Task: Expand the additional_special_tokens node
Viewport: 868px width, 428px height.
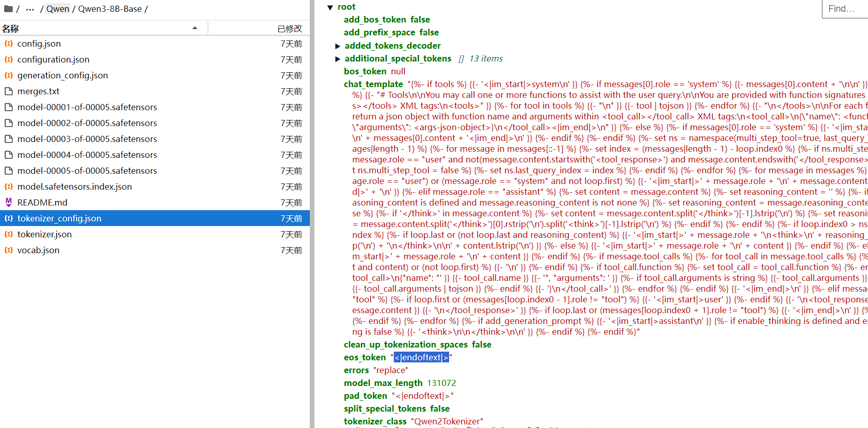Action: 337,59
